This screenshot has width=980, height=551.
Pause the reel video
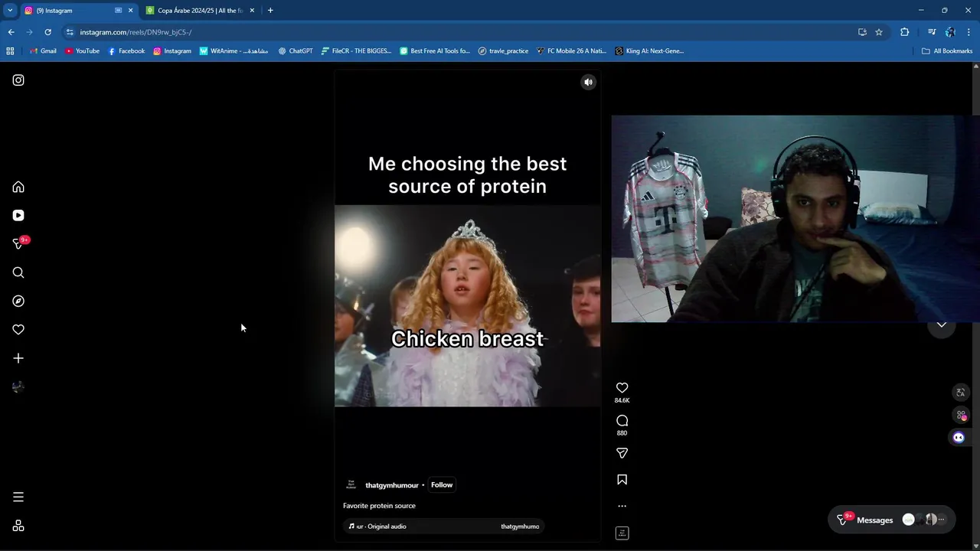[x=467, y=306]
